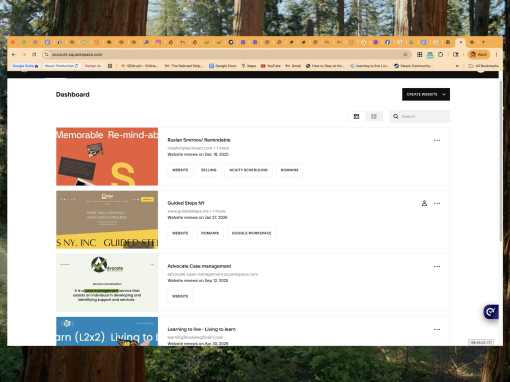Open the grid extension icon in toolbar
This screenshot has height=382, width=510.
(420, 54)
